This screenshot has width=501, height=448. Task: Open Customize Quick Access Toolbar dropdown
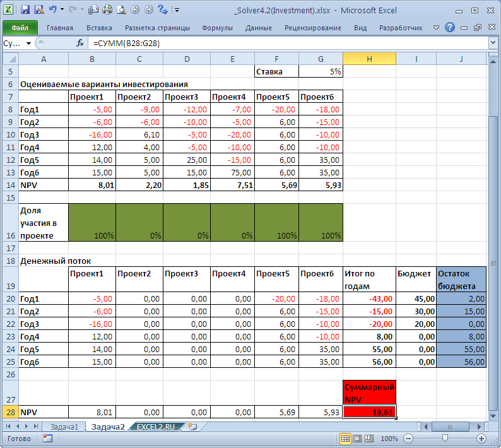point(177,10)
